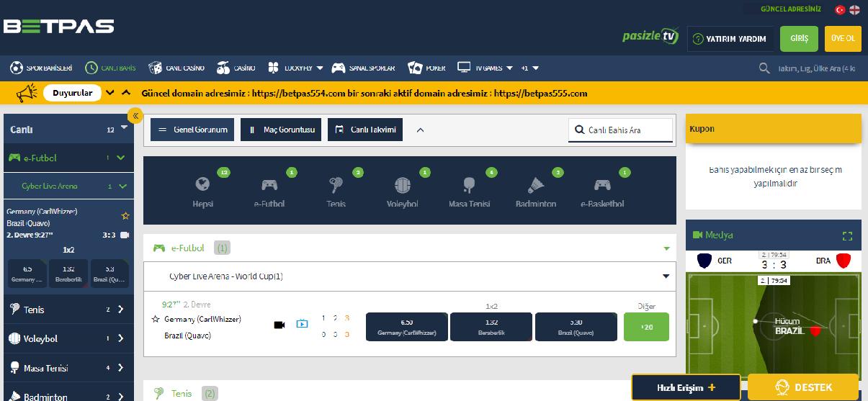Show previous announcement with up chevron
The height and width of the screenshot is (401, 868).
126,92
